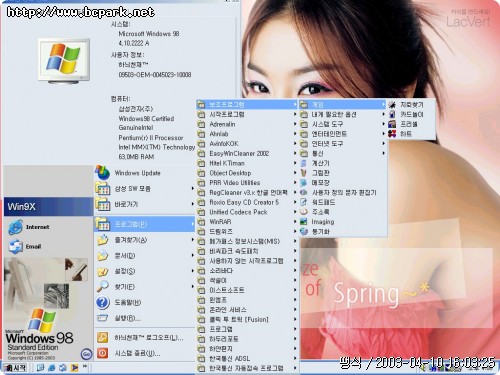
Task: Open the 메가패스 정보시스템(MIS) folder
Action: (247, 241)
